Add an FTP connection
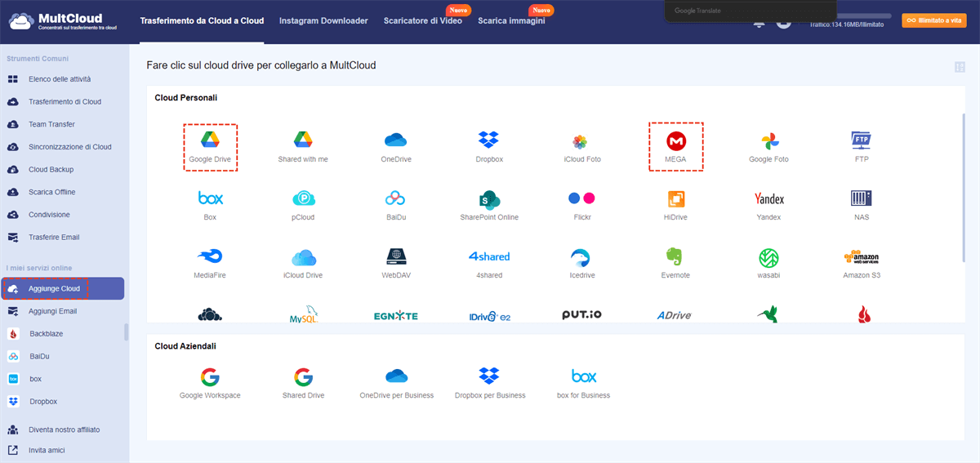 point(862,140)
